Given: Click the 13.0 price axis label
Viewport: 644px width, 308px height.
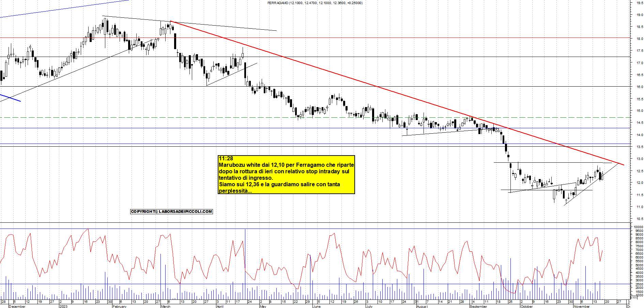Looking at the screenshot, I should pos(640,159).
